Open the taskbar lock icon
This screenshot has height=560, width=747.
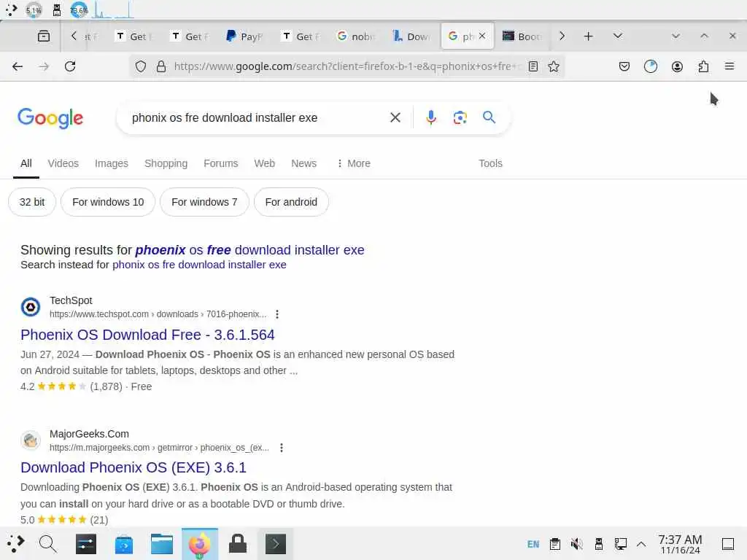237,544
